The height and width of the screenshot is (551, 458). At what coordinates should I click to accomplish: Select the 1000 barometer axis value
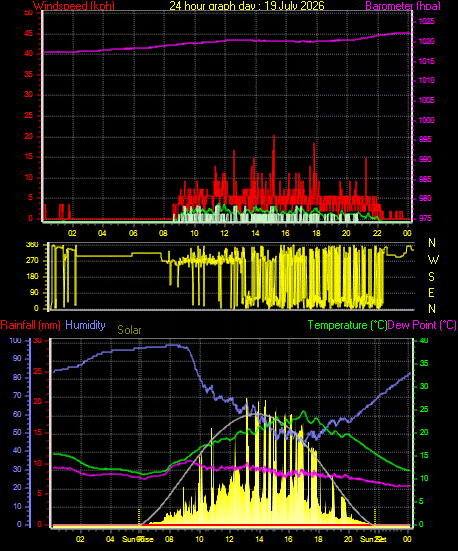(426, 120)
